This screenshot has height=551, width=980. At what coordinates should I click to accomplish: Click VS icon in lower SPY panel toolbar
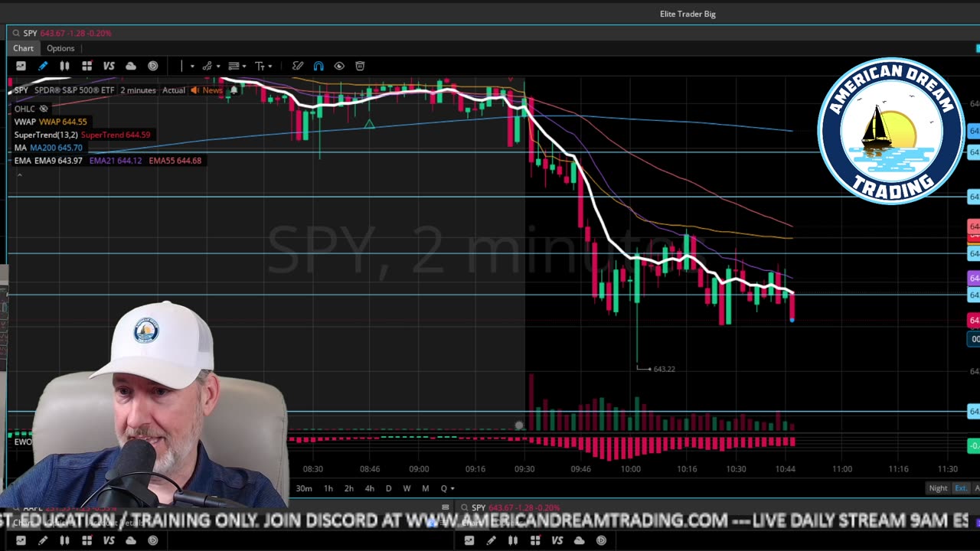pos(557,540)
